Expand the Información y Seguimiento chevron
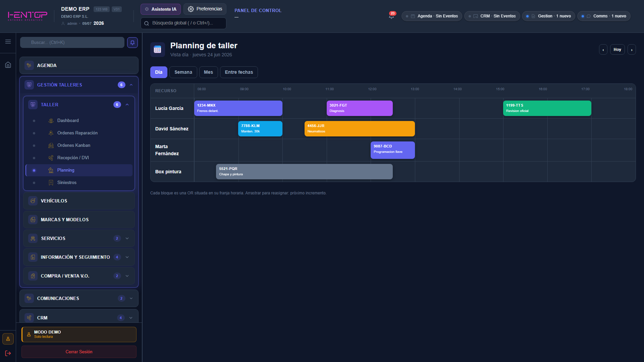 click(x=127, y=257)
